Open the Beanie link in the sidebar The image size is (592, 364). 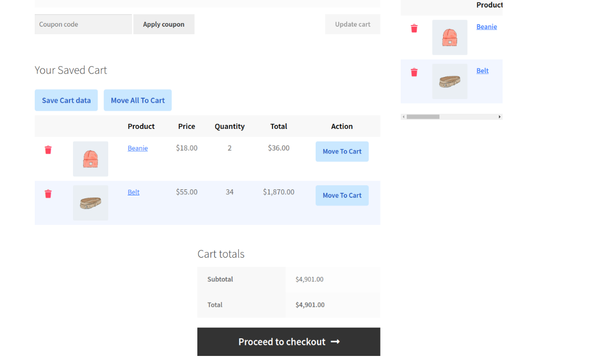pos(486,27)
